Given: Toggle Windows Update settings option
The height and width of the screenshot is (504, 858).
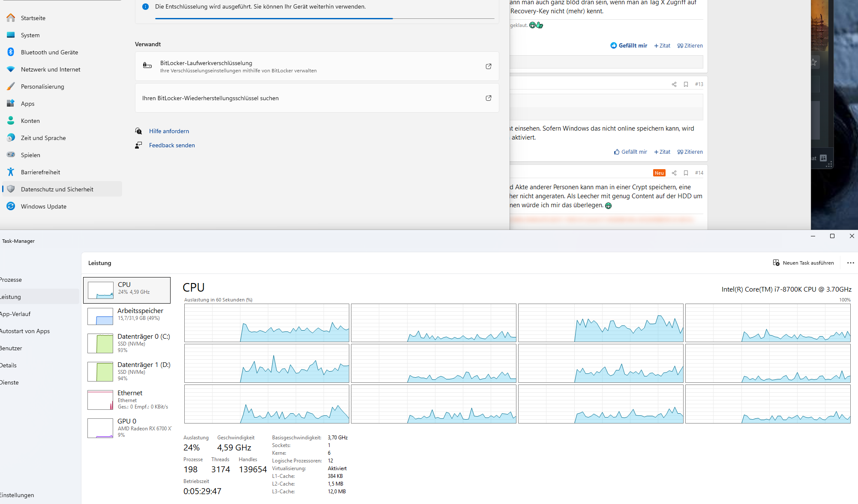Looking at the screenshot, I should pos(43,206).
